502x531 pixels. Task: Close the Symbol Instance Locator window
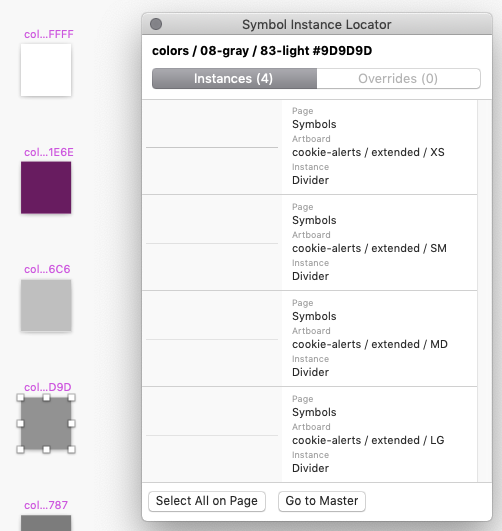(156, 24)
